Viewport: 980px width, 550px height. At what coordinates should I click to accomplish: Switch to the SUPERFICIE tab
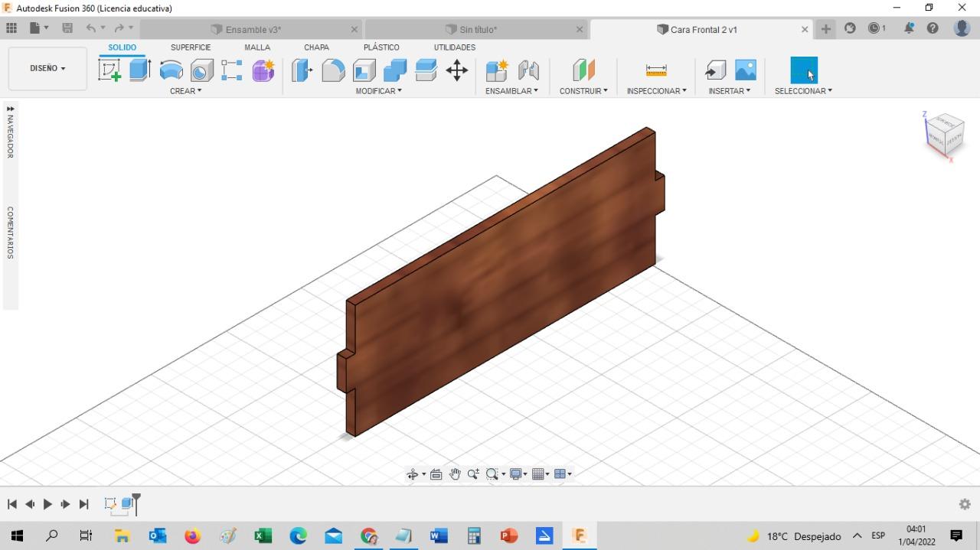(x=191, y=47)
